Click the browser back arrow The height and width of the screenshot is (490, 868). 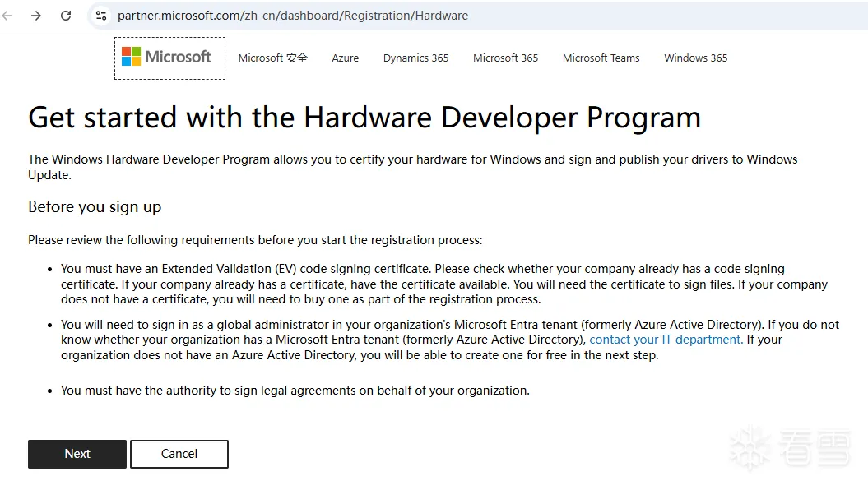[x=7, y=16]
